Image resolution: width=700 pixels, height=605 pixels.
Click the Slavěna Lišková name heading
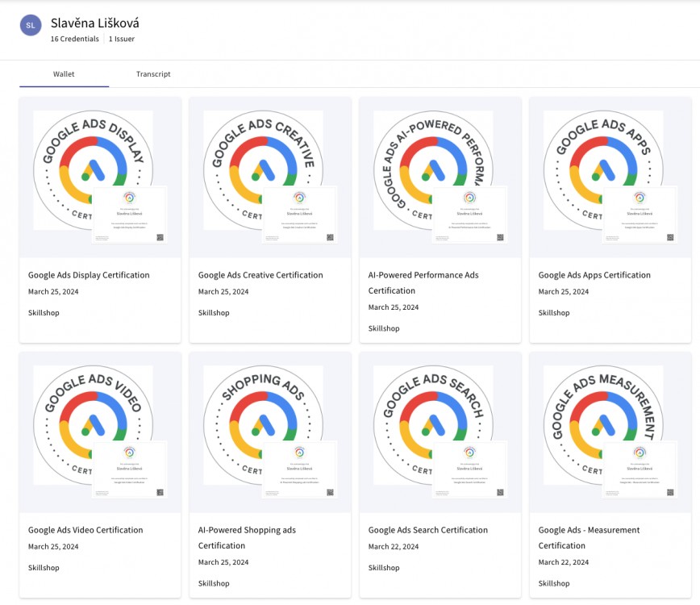tap(94, 23)
